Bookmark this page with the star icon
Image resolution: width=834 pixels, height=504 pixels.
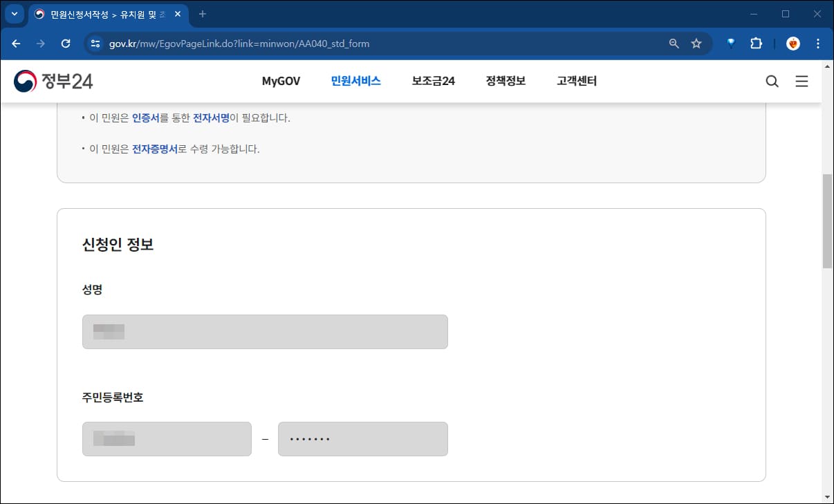[x=696, y=43]
